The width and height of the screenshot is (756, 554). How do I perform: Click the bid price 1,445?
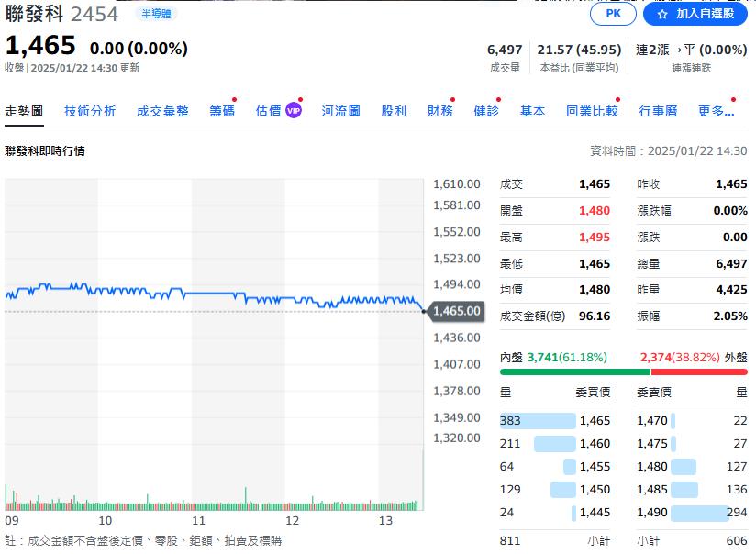pyautogui.click(x=595, y=513)
